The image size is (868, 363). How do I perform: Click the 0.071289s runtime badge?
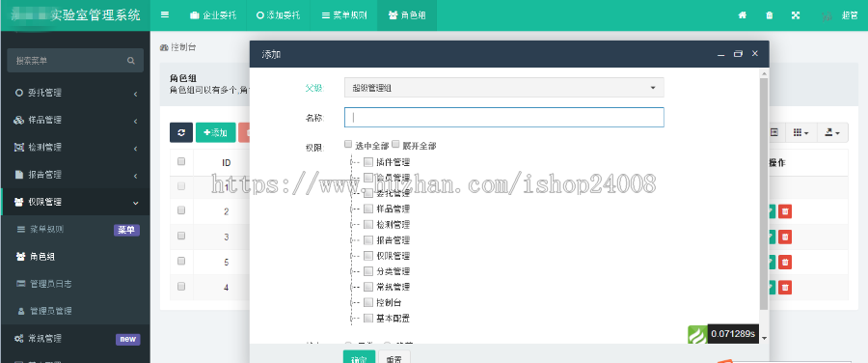click(x=732, y=334)
